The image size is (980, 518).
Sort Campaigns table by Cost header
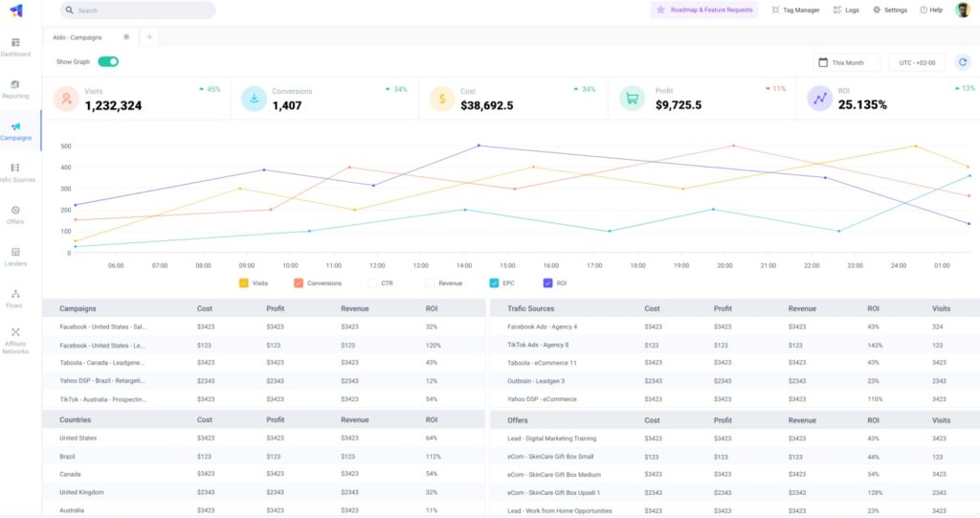[x=205, y=308]
